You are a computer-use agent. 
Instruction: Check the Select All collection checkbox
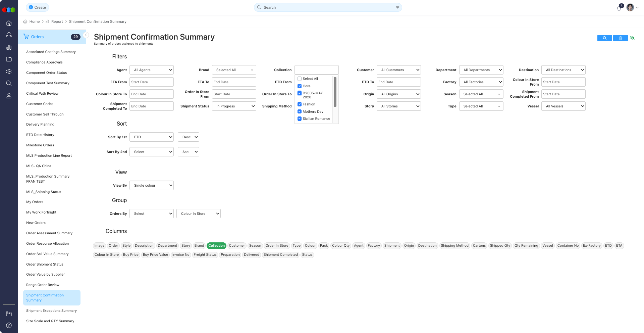click(x=300, y=79)
